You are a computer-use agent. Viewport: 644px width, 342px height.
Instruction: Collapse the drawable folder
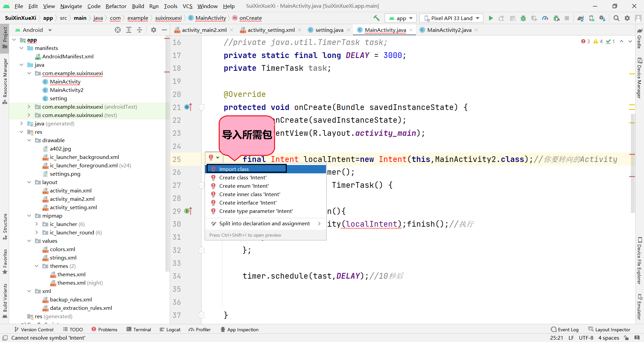tap(29, 140)
